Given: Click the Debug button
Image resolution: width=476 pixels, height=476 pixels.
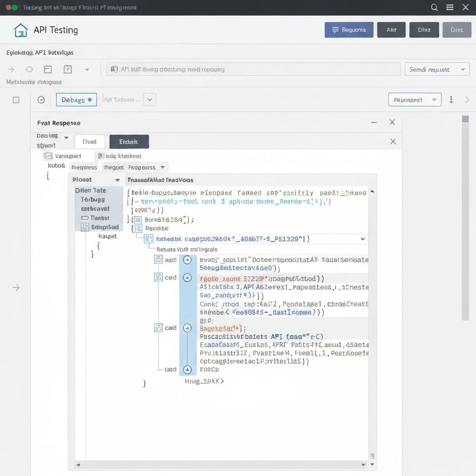Looking at the screenshot, I should coord(76,99).
